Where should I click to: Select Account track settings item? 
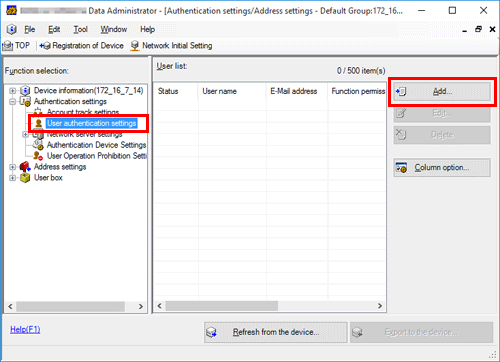83,112
